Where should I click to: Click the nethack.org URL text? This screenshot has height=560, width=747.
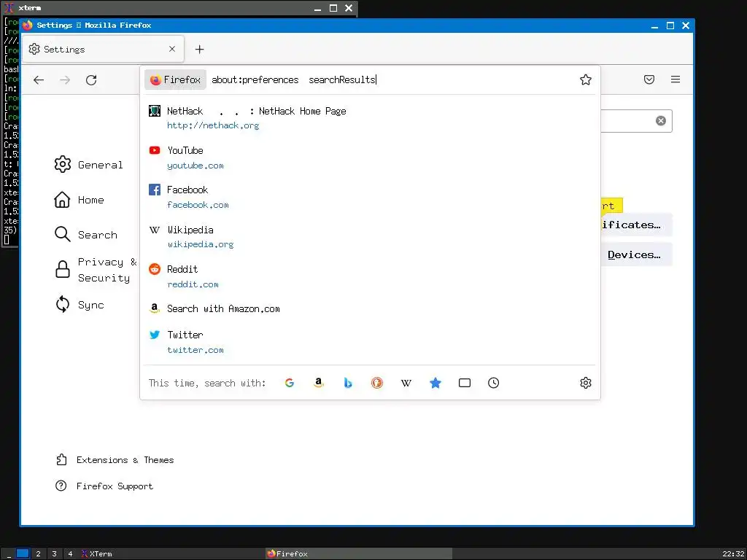[213, 125]
